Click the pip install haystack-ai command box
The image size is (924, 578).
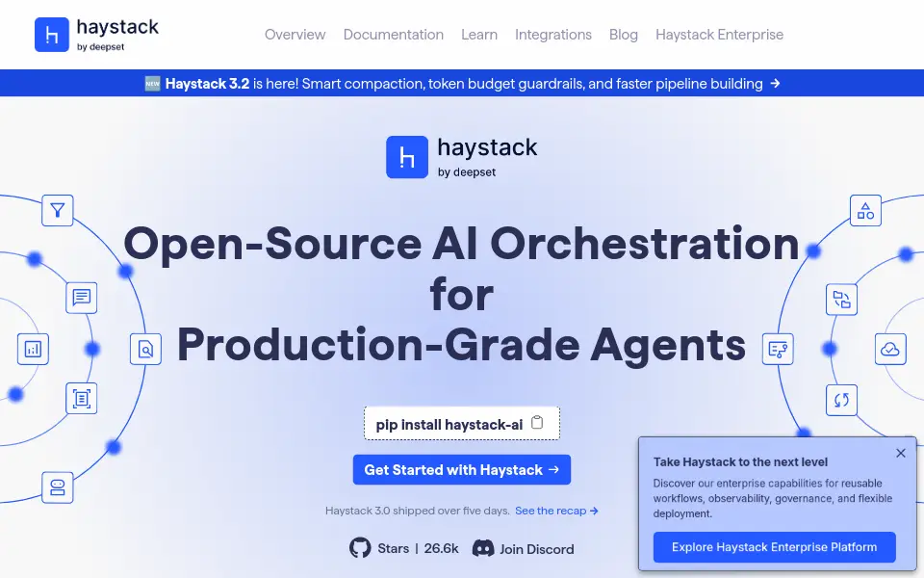tap(461, 424)
